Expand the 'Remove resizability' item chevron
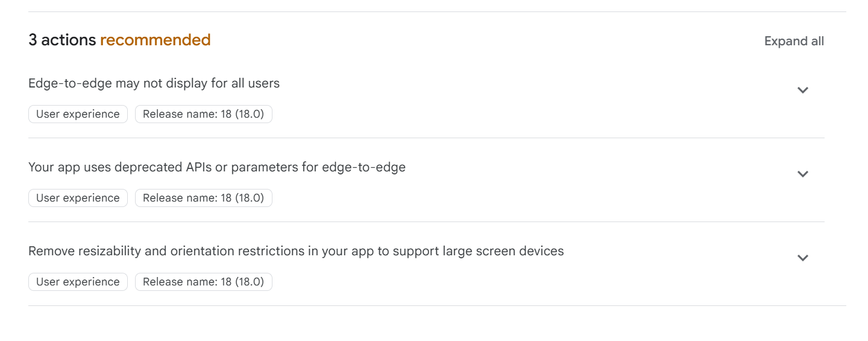The height and width of the screenshot is (341, 868). point(802,258)
